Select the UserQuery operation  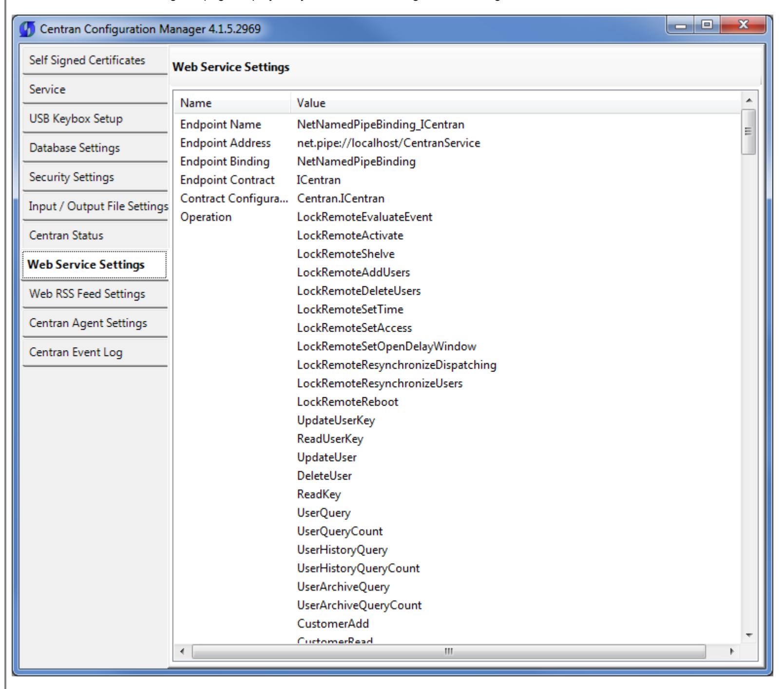click(x=324, y=513)
